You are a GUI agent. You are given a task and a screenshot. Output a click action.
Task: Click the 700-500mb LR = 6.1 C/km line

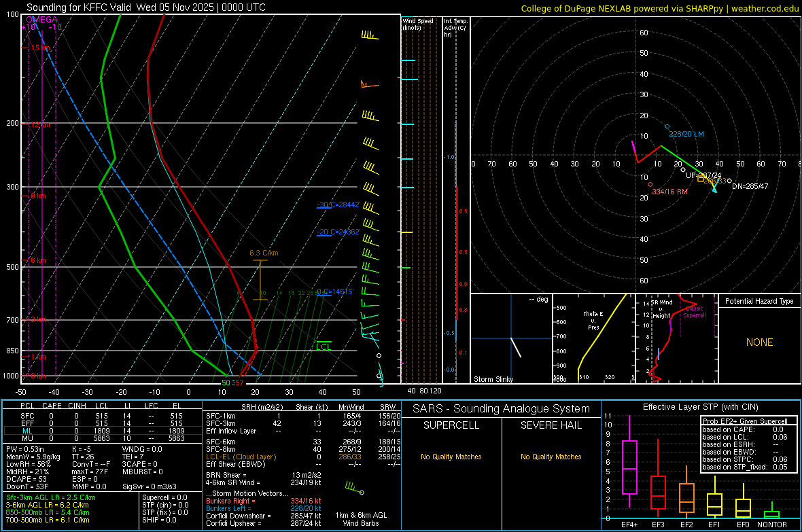coord(48,520)
